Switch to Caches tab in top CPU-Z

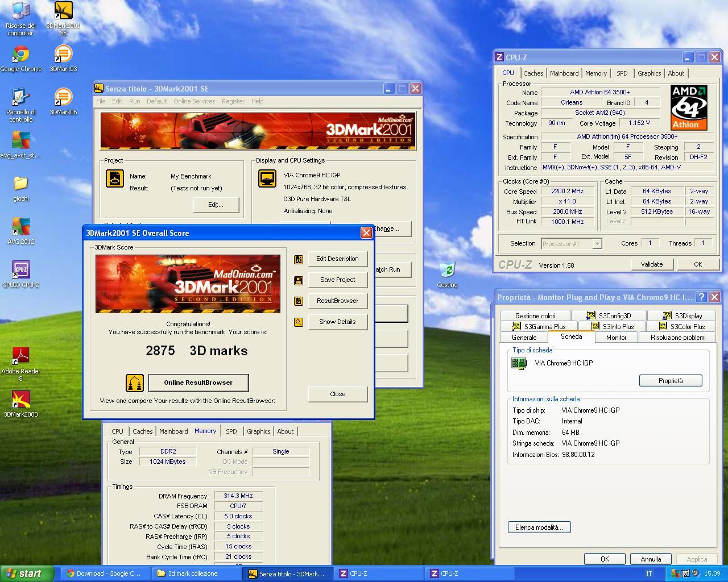click(533, 73)
